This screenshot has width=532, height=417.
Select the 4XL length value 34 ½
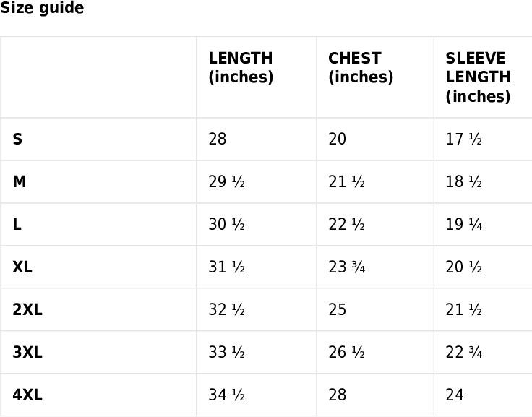click(x=226, y=395)
